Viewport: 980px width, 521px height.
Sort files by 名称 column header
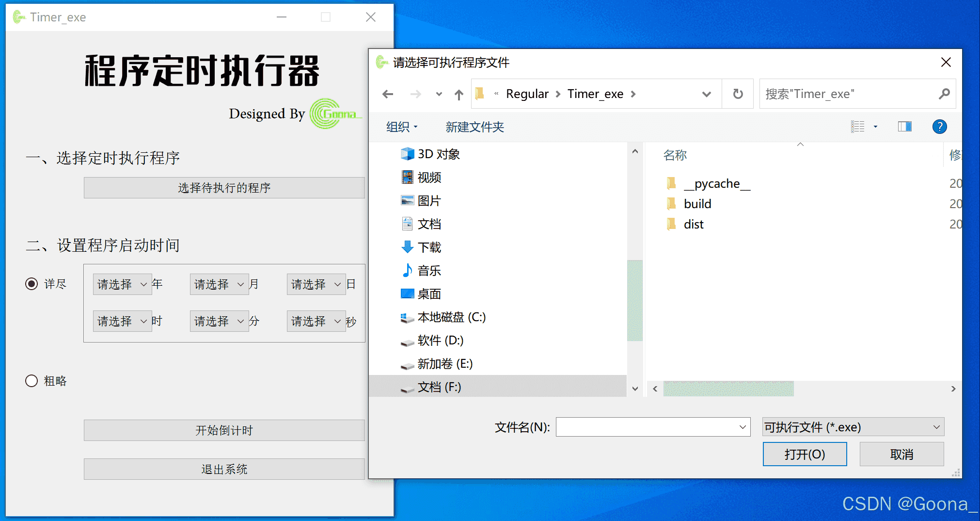pos(675,155)
